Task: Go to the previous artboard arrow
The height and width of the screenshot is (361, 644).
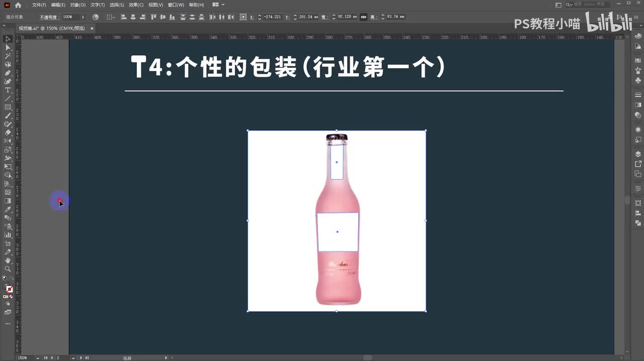Action: (51, 358)
